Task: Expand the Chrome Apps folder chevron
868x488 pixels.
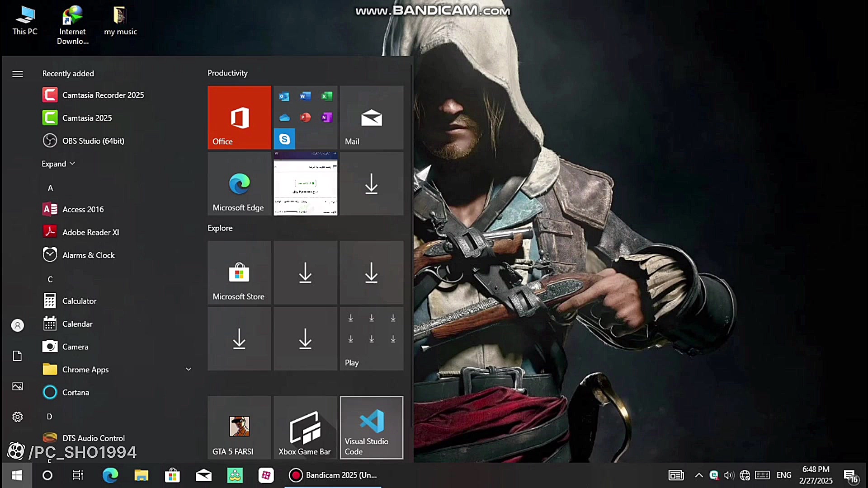Action: [x=189, y=370]
